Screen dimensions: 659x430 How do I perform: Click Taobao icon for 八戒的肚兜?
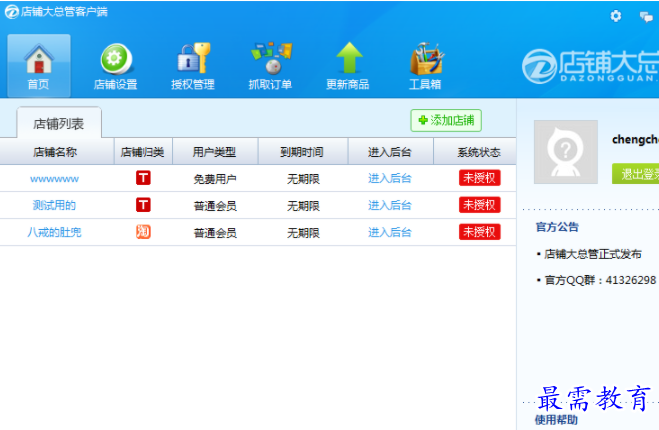143,232
